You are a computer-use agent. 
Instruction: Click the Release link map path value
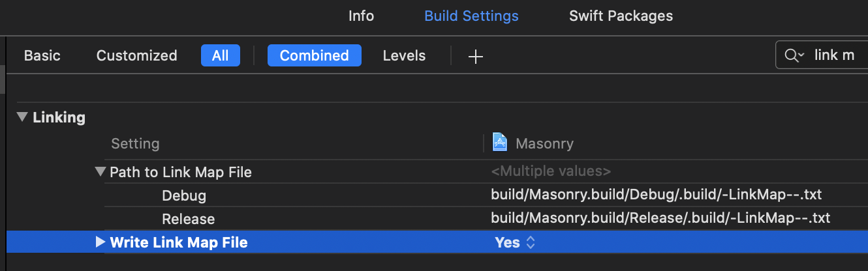coord(660,218)
